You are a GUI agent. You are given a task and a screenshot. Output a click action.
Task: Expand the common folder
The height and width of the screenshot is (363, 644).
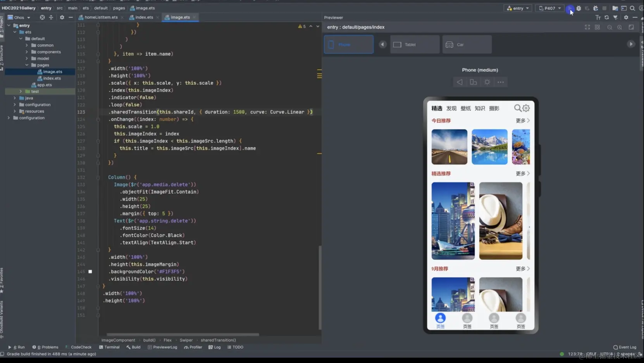coord(27,45)
